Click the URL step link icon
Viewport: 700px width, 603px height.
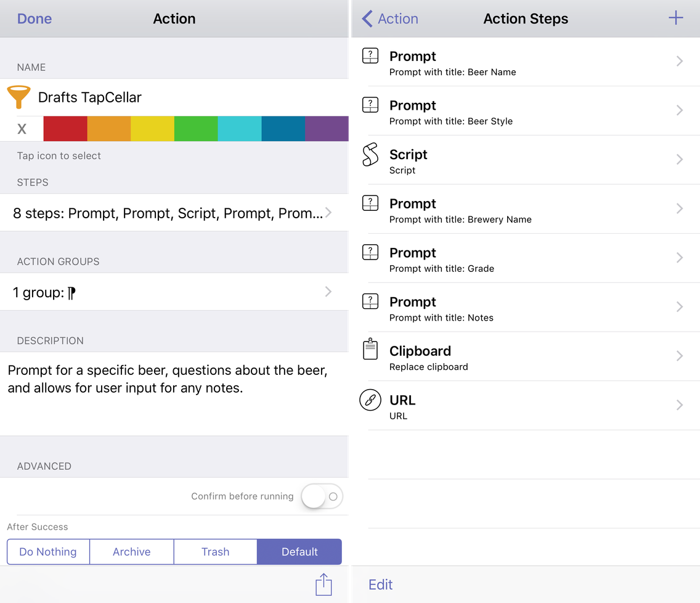(370, 400)
